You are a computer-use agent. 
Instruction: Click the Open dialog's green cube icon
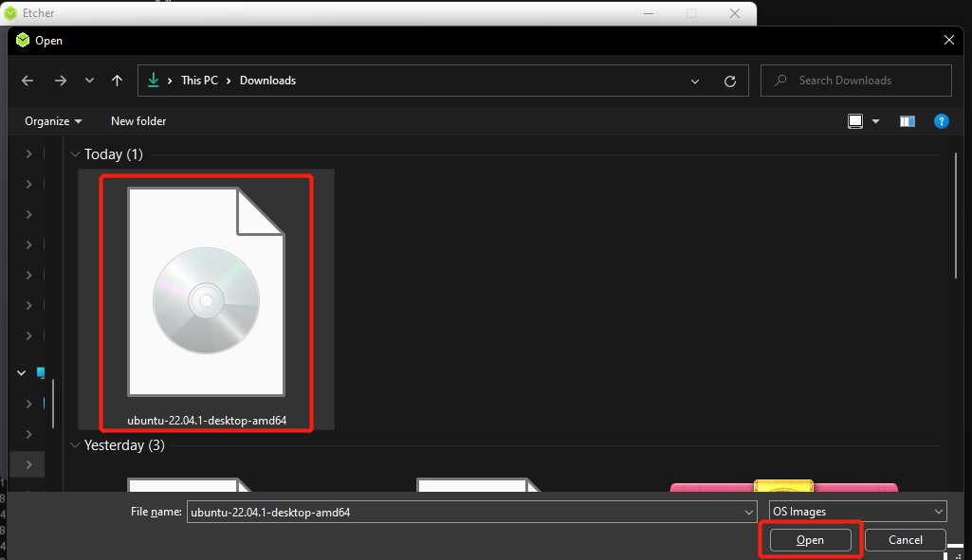[23, 40]
